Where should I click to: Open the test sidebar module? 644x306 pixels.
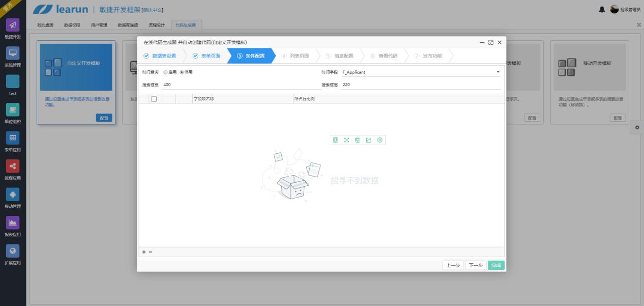(x=13, y=81)
